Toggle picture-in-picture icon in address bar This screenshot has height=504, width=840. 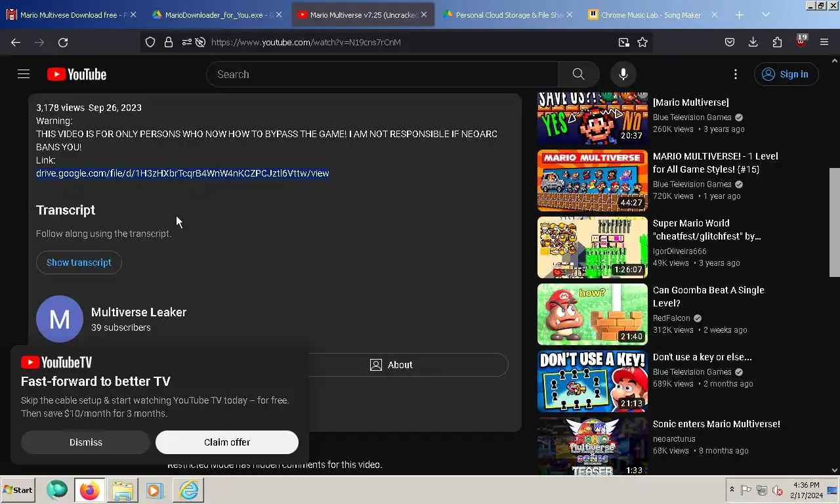[623, 42]
